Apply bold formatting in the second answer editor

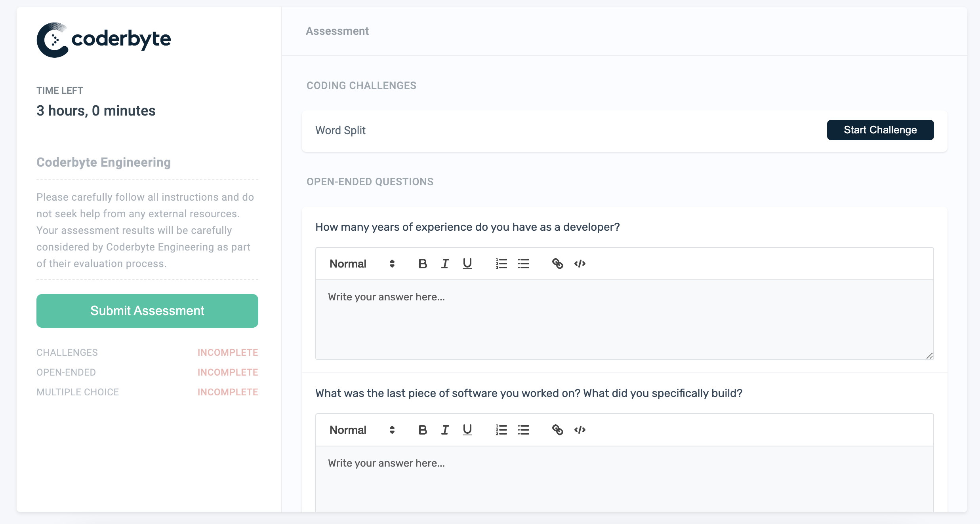pyautogui.click(x=422, y=430)
